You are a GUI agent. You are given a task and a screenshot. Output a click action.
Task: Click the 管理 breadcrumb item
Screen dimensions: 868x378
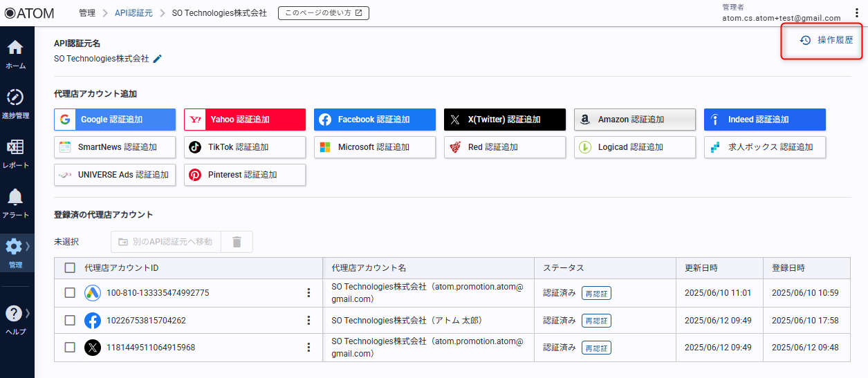pyautogui.click(x=87, y=13)
